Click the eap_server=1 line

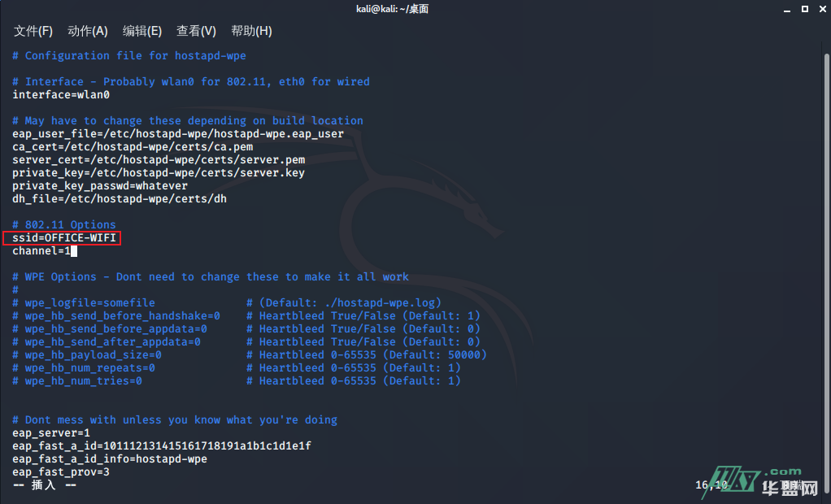point(51,433)
